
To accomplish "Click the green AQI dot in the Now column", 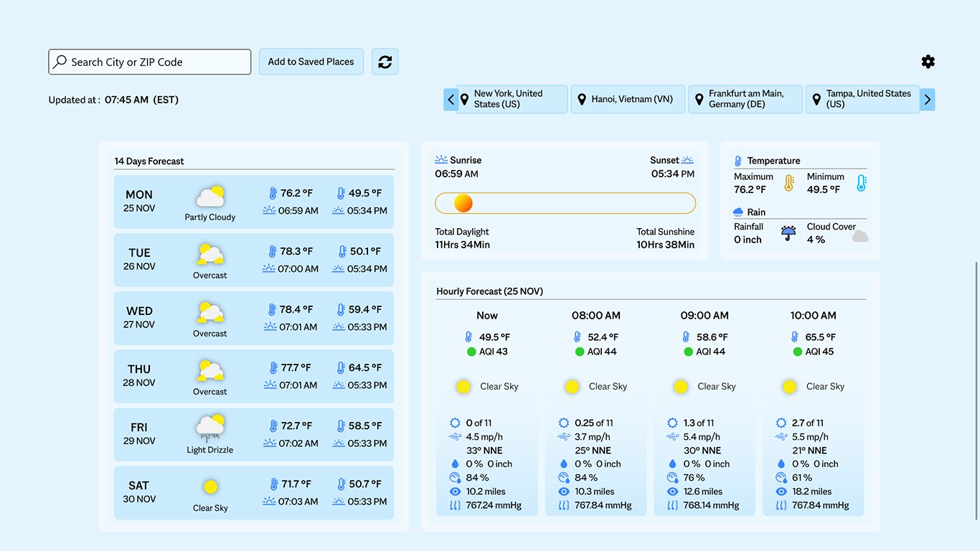I will 471,352.
